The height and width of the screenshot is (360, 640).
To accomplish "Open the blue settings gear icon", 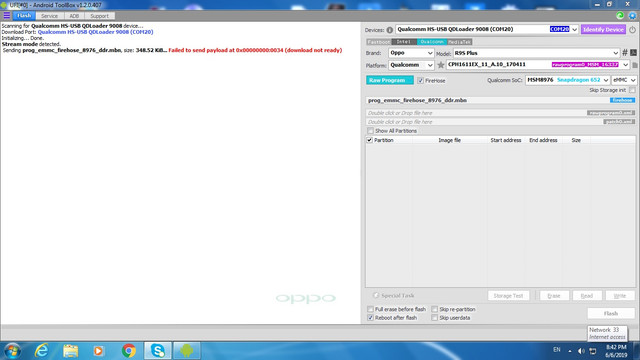I will coord(632,16).
